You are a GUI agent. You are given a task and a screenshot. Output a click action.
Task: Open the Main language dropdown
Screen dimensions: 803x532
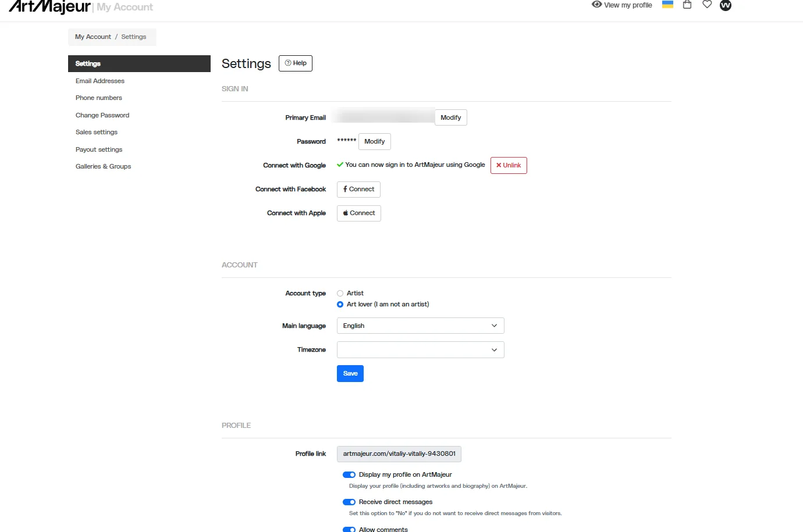(421, 326)
